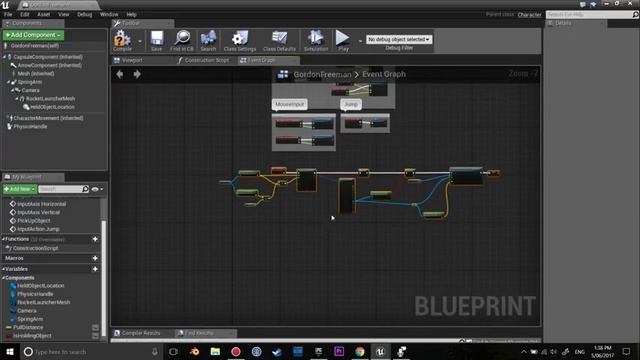This screenshot has height=360, width=640.
Task: Save the blueprint using the Save icon
Action: point(157,40)
